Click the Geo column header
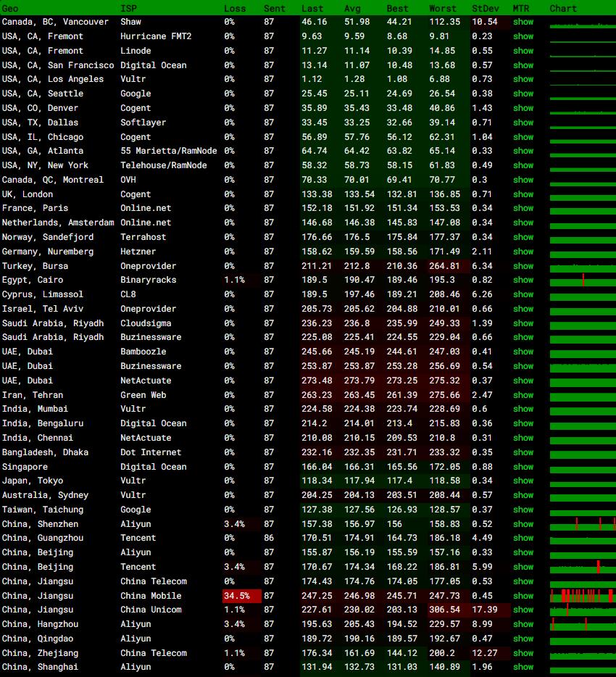The image size is (616, 677). (10, 8)
